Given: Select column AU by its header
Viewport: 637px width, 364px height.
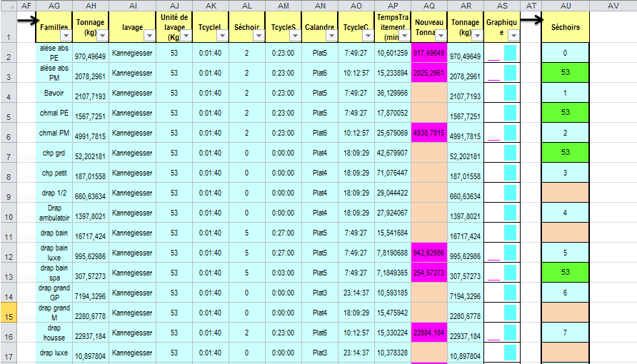Looking at the screenshot, I should click(x=565, y=6).
